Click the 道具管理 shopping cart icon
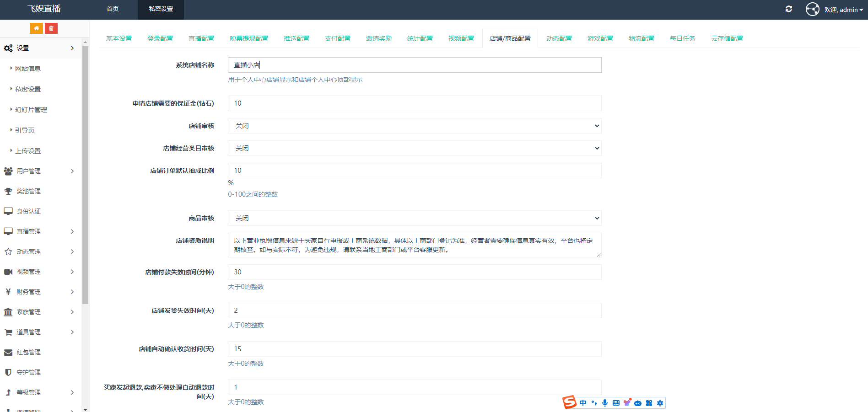The height and width of the screenshot is (412, 868). [x=8, y=332]
